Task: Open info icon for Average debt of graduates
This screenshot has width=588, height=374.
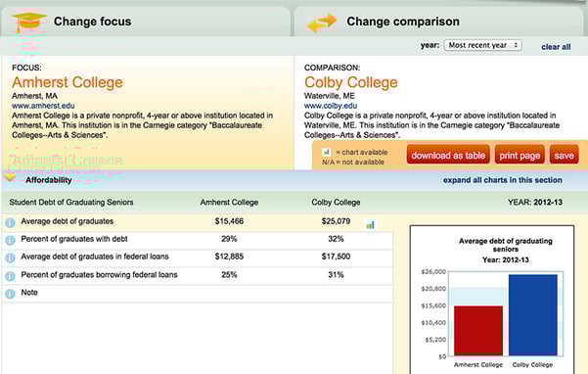Action: click(10, 222)
